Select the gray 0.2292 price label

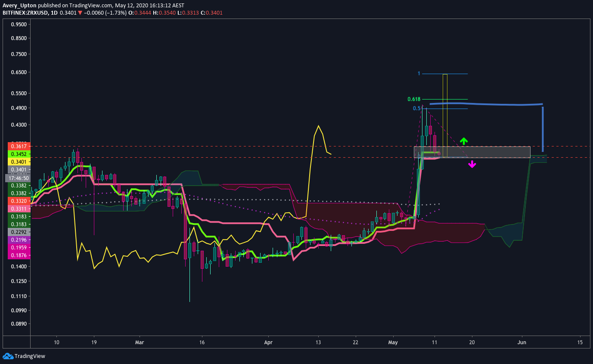pos(19,232)
